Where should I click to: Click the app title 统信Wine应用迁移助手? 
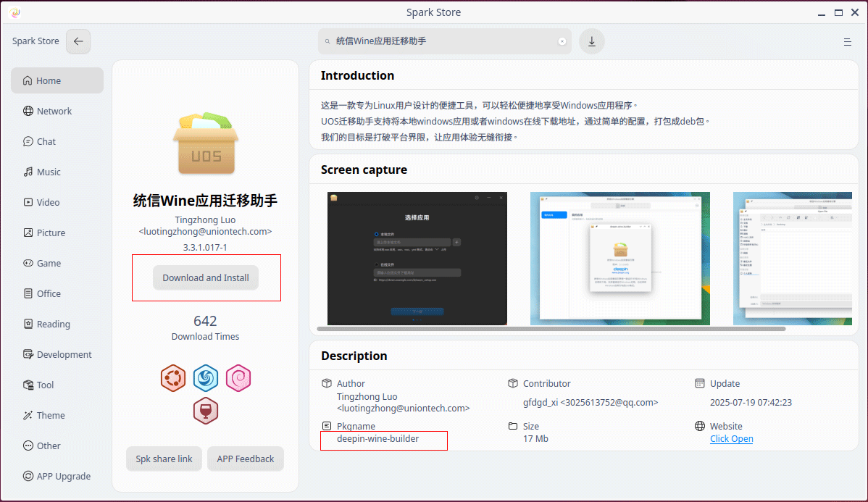tap(205, 201)
